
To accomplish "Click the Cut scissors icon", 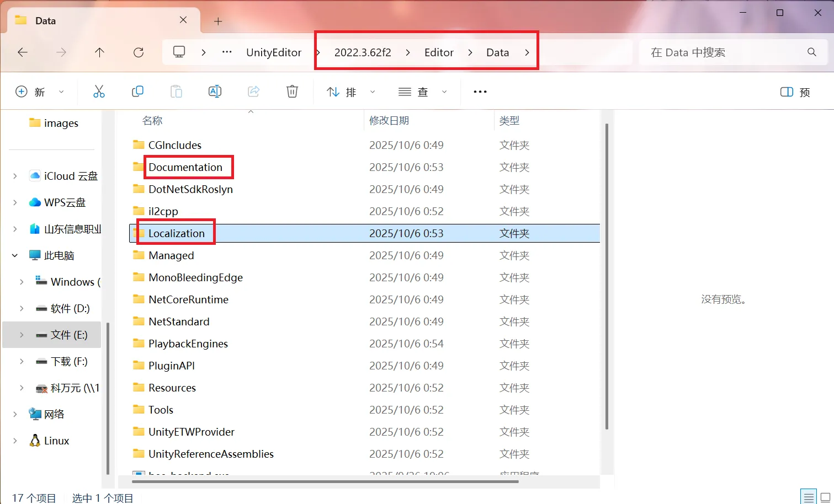I will coord(99,92).
